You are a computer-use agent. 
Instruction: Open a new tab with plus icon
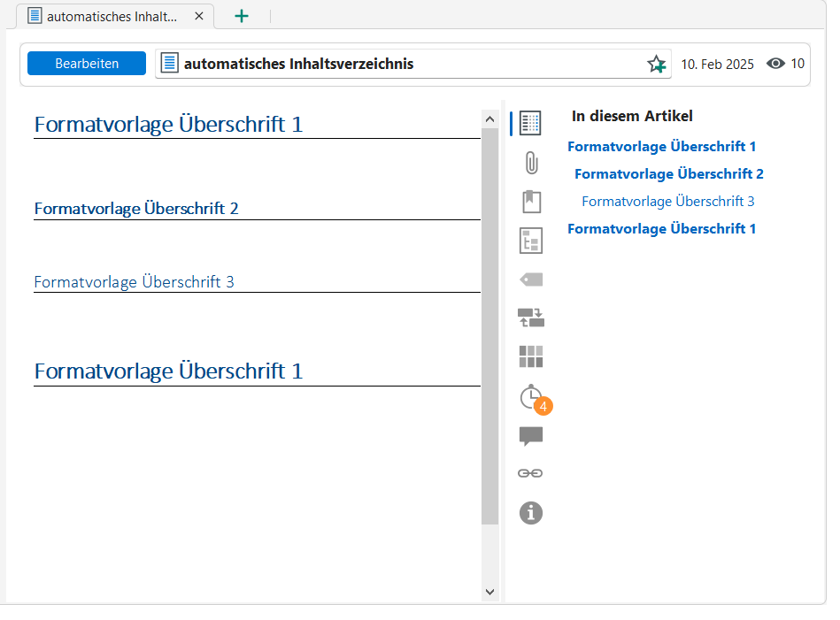tap(242, 16)
